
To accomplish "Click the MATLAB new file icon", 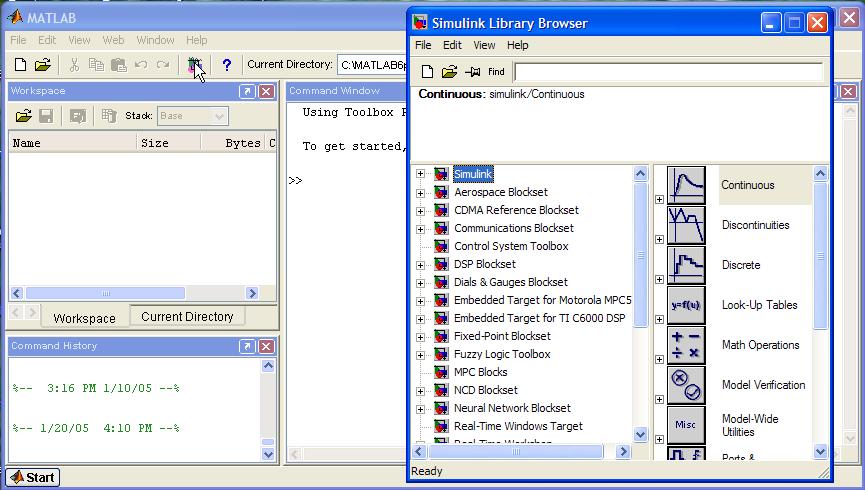I will tap(20, 65).
